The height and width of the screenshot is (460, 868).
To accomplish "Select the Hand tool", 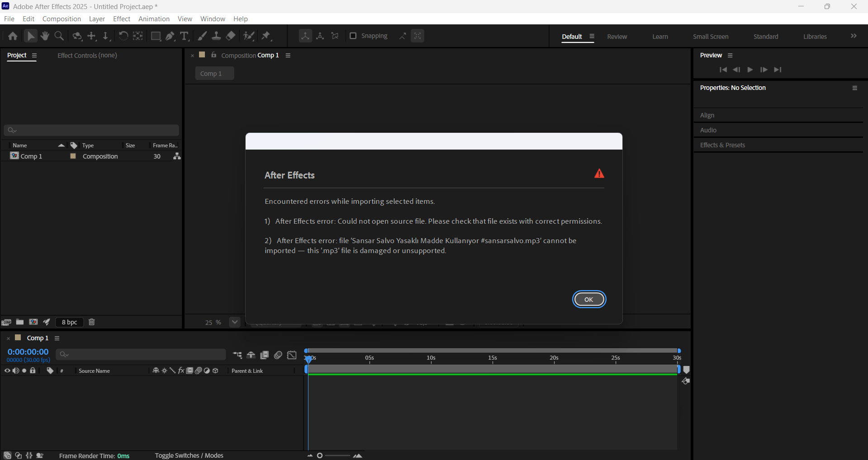I will (x=45, y=36).
